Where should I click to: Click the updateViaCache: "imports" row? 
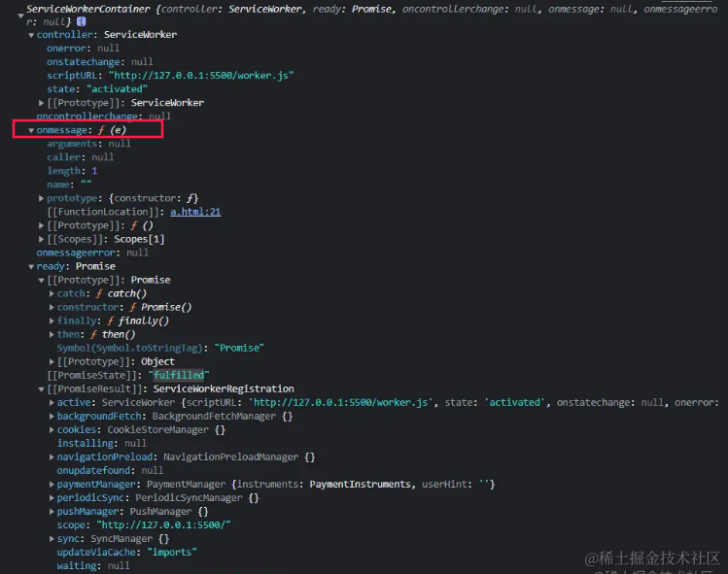pos(126,553)
